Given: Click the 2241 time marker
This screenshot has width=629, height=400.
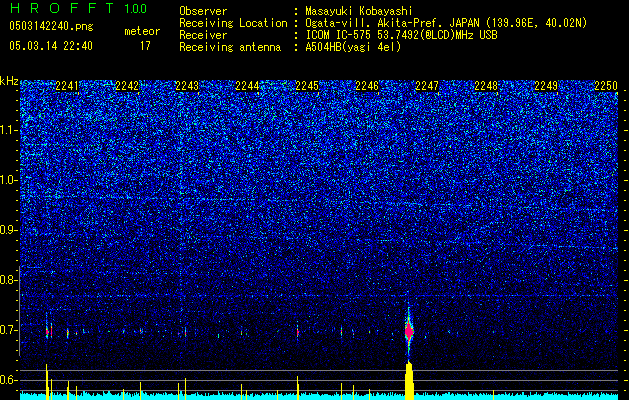Looking at the screenshot, I should click(x=67, y=86).
